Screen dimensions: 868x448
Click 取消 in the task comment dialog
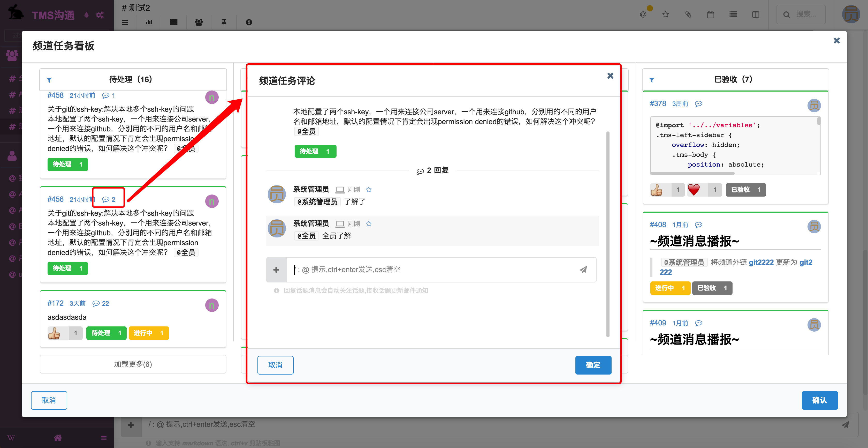(275, 365)
